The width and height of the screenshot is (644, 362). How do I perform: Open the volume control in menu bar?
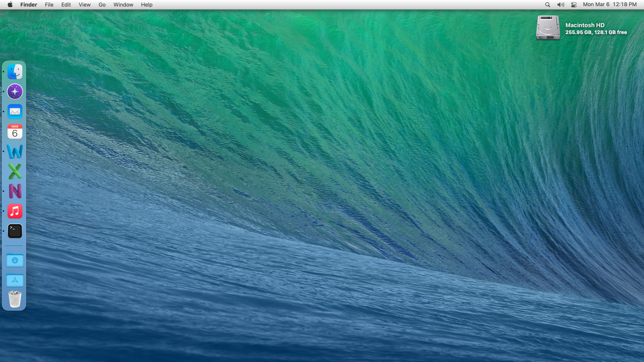[561, 5]
